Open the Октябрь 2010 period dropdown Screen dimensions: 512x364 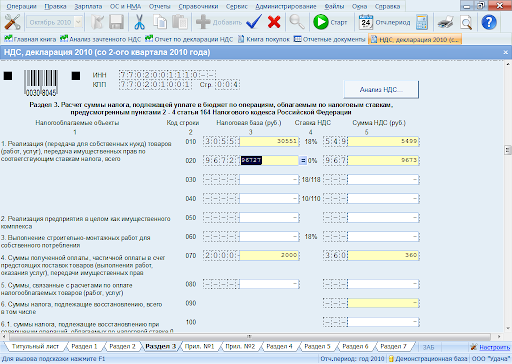click(78, 22)
